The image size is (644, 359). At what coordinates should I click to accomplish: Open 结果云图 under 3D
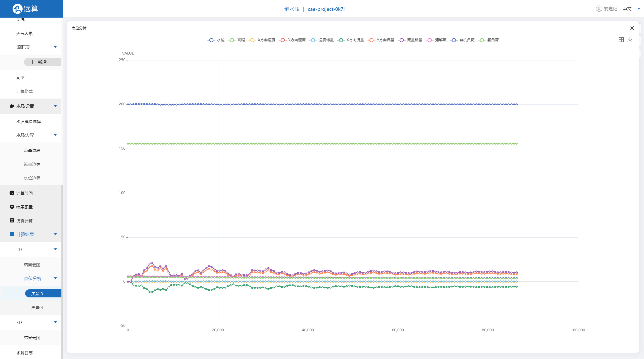(32, 338)
